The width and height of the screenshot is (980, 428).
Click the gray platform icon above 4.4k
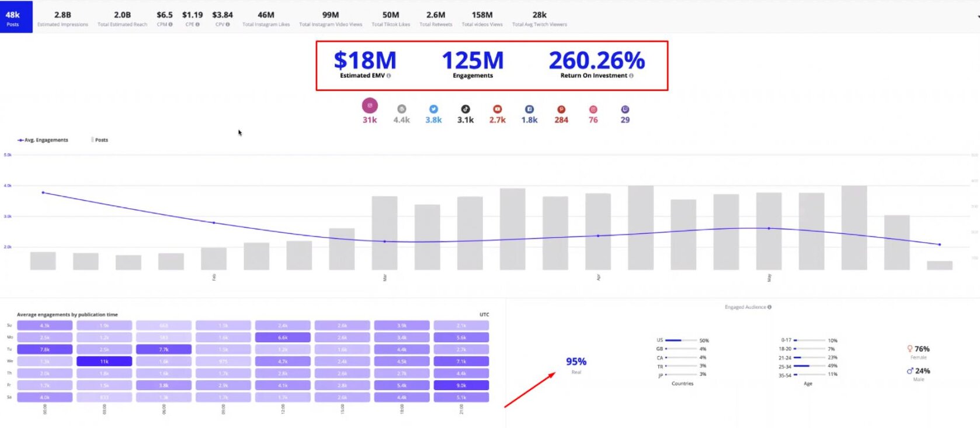401,109
